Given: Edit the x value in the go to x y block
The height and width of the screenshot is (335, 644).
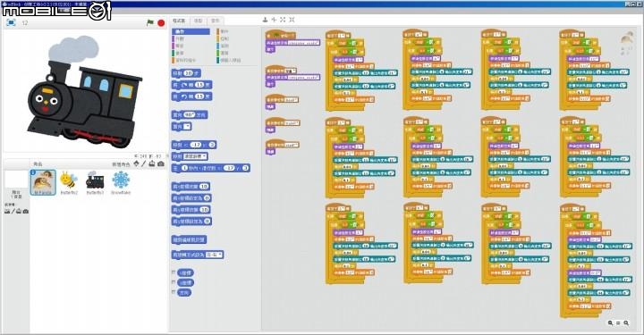Looking at the screenshot, I should pyautogui.click(x=196, y=145).
